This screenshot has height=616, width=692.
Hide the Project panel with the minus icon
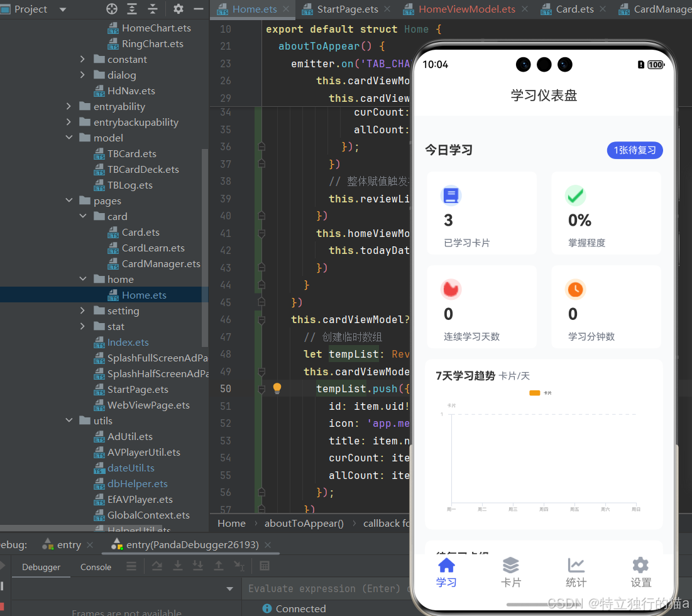(199, 9)
